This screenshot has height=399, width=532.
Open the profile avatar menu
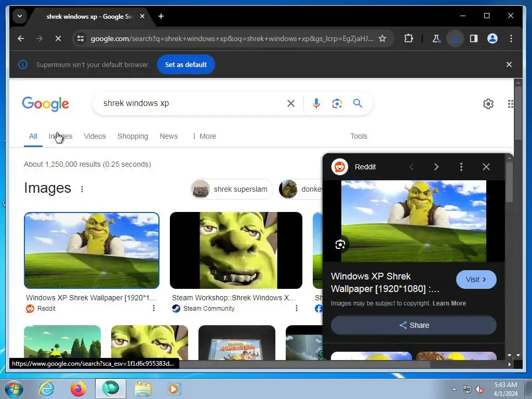[493, 38]
